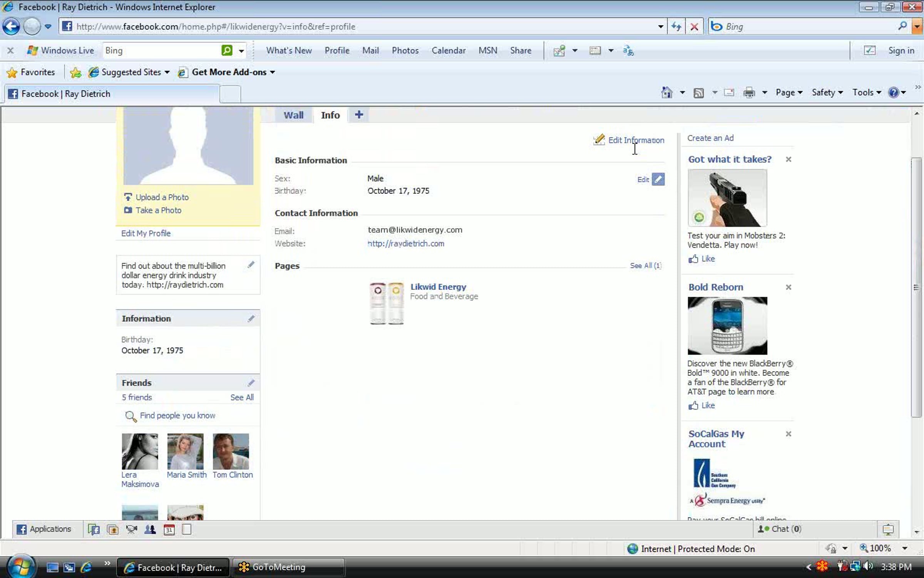Open the new blank browser tab
Screen dimensions: 924x578
[230, 94]
